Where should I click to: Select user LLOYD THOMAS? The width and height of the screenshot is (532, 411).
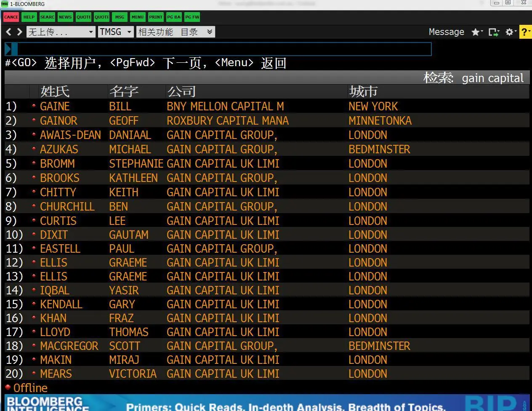point(267,332)
